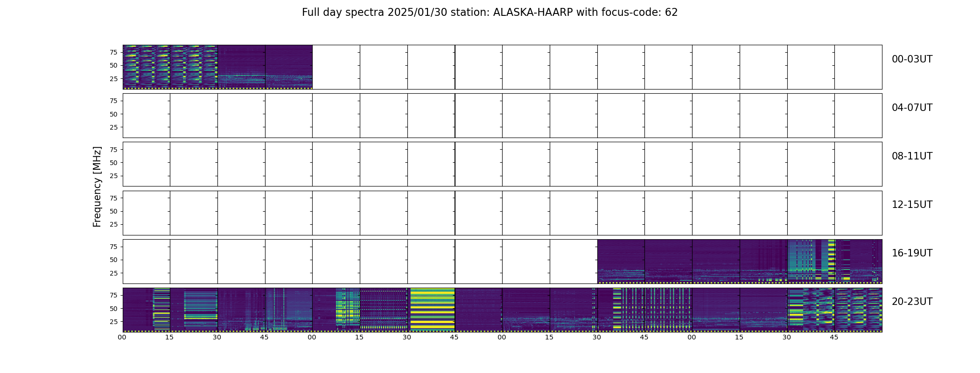Click the '50' tick label of the 08-11UT row
The image size is (980, 373).
click(x=113, y=163)
